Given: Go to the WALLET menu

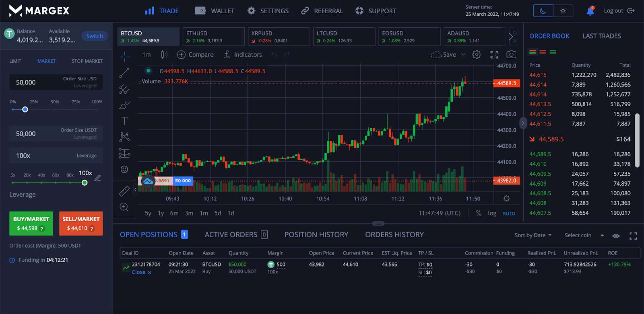Looking at the screenshot, I should 215,11.
